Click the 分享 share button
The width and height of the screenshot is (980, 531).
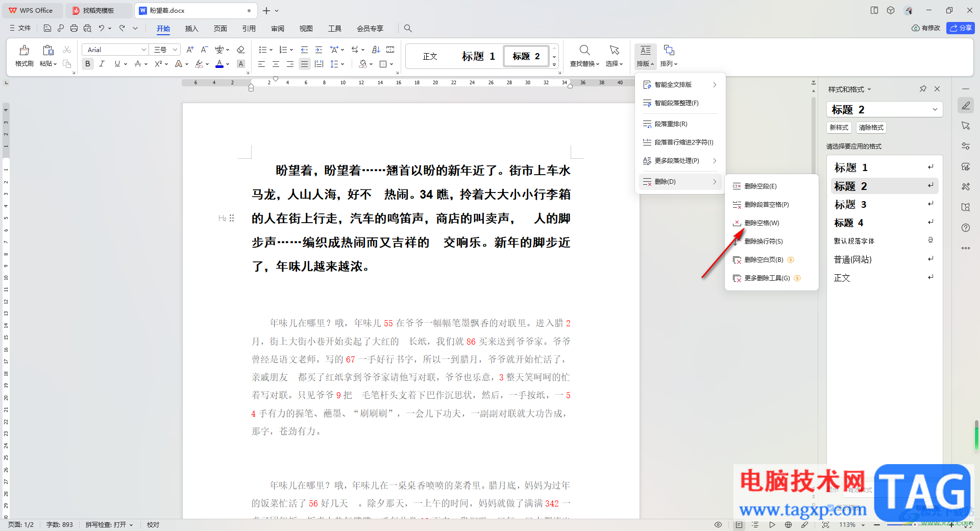[960, 28]
